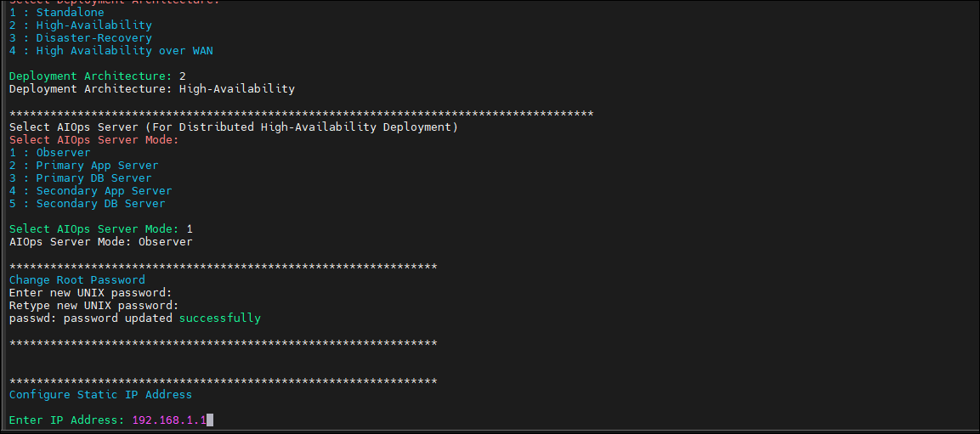Image resolution: width=980 pixels, height=434 pixels.
Task: Click the green 'successfully' word
Action: coord(220,318)
